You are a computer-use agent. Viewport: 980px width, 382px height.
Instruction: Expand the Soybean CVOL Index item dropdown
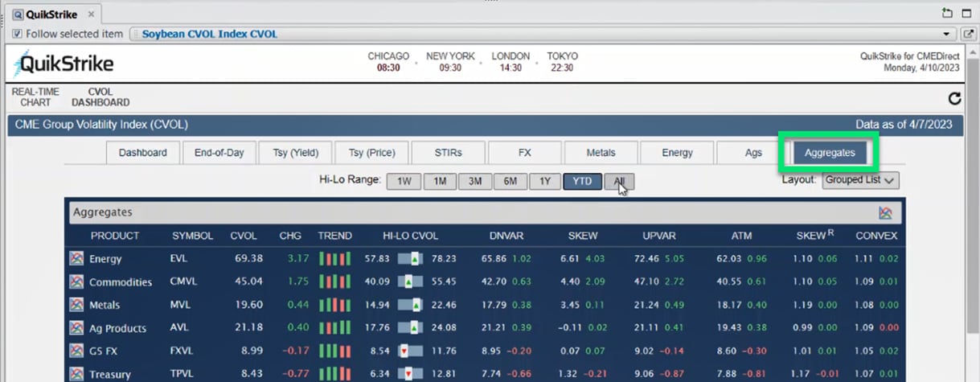click(946, 35)
